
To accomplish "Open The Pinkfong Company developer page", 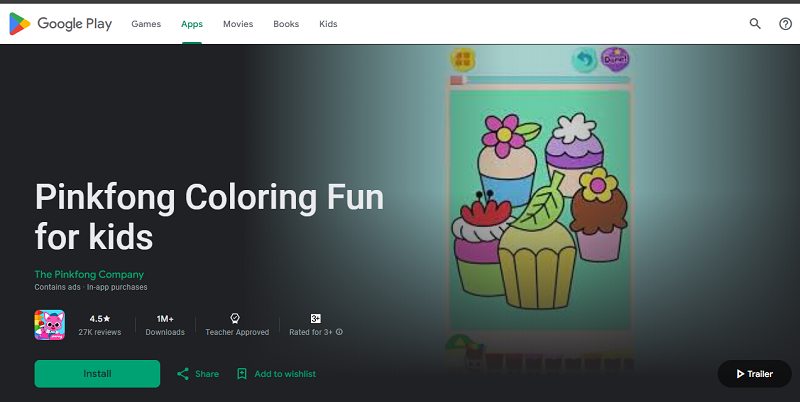I will pos(89,274).
